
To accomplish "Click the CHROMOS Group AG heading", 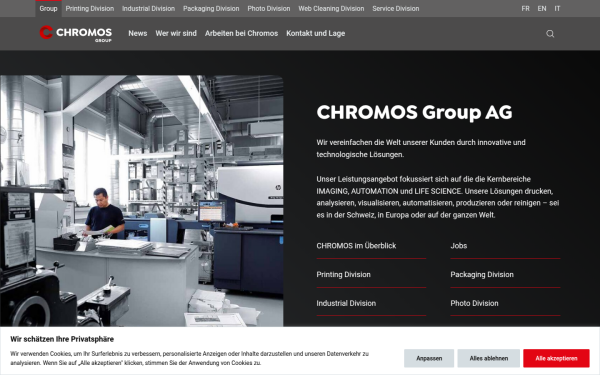I will pos(414,112).
